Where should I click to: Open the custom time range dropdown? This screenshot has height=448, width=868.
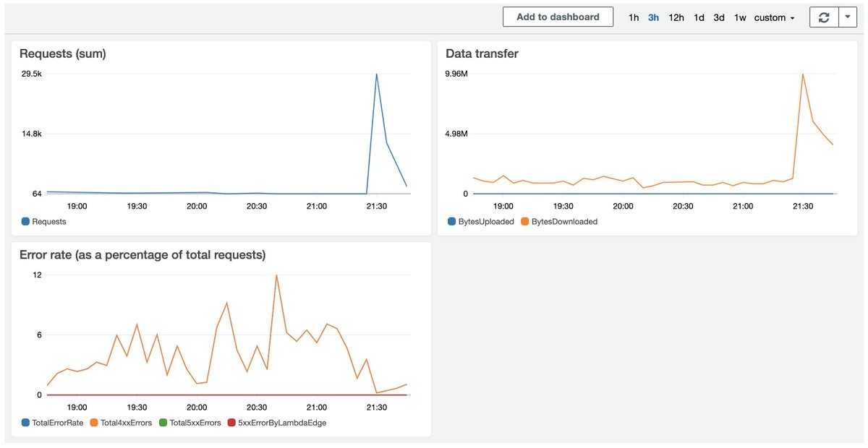tap(775, 17)
